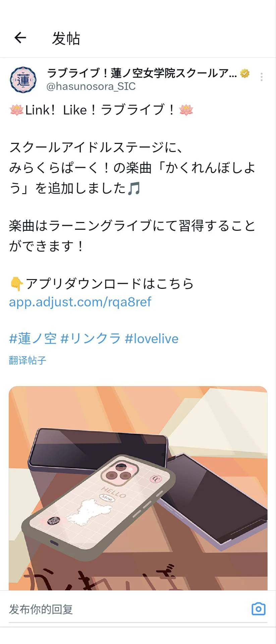Image resolution: width=276 pixels, height=644 pixels.
Task: Open the #蓮ノ空 hashtag
Action: (x=33, y=339)
